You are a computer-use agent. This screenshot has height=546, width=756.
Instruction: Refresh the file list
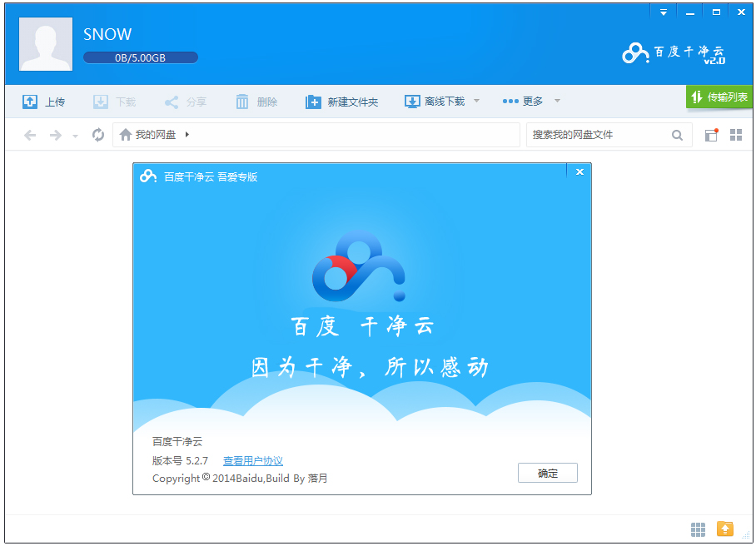pyautogui.click(x=98, y=135)
